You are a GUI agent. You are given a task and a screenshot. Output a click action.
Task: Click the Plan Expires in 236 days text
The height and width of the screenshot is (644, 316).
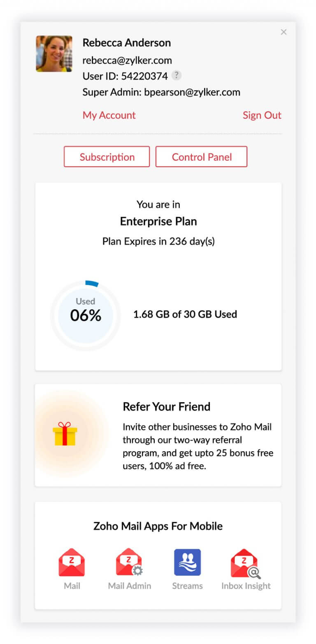[x=158, y=241]
